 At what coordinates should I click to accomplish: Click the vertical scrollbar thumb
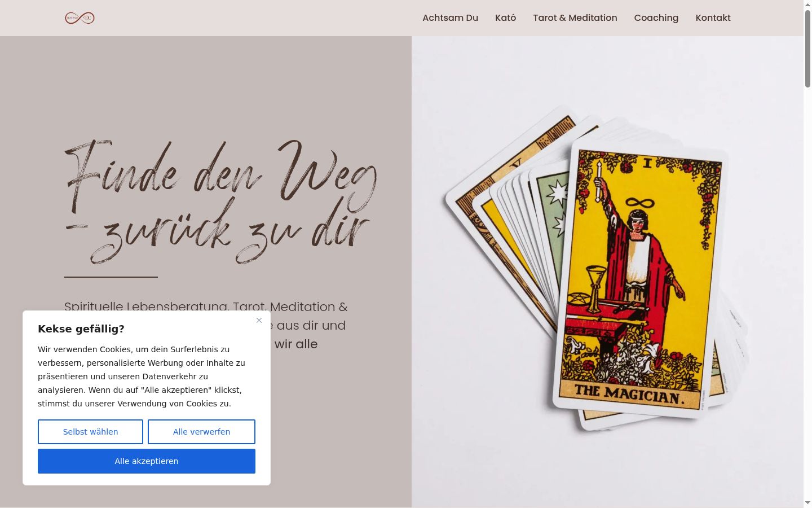pyautogui.click(x=807, y=48)
